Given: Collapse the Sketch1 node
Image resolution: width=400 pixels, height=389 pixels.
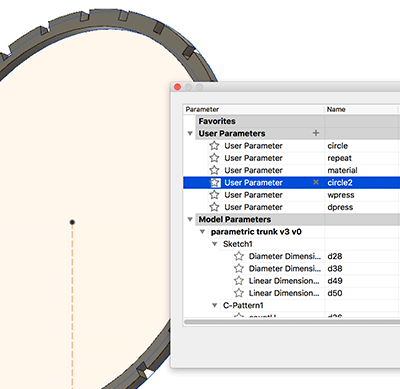Looking at the screenshot, I should click(215, 244).
